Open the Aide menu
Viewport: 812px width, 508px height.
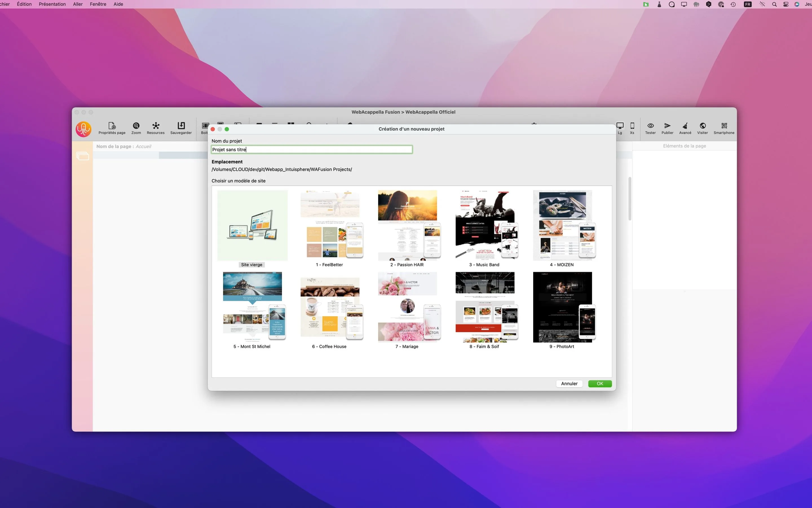[118, 4]
